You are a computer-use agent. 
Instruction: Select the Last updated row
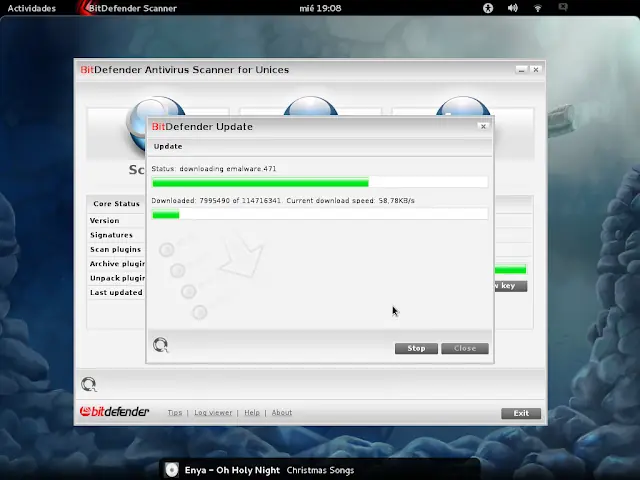(x=116, y=292)
